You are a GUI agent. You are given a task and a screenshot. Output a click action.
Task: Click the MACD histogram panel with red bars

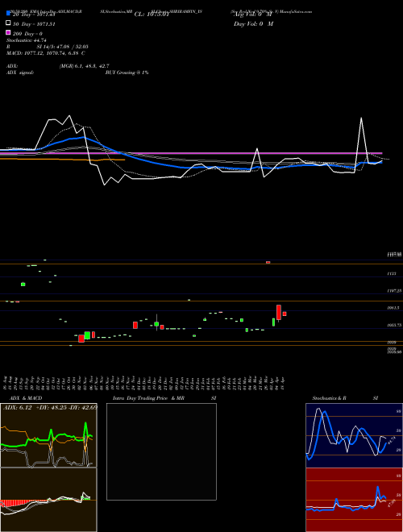pos(48,500)
